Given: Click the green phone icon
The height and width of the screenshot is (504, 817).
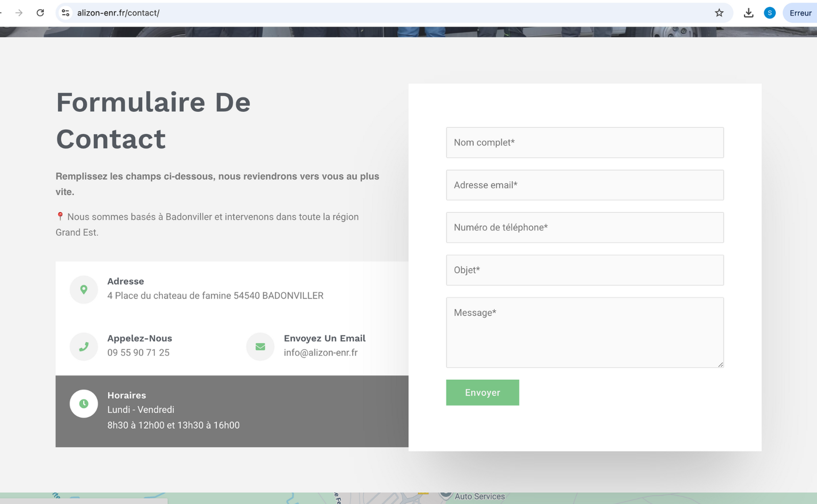Looking at the screenshot, I should pos(84,347).
